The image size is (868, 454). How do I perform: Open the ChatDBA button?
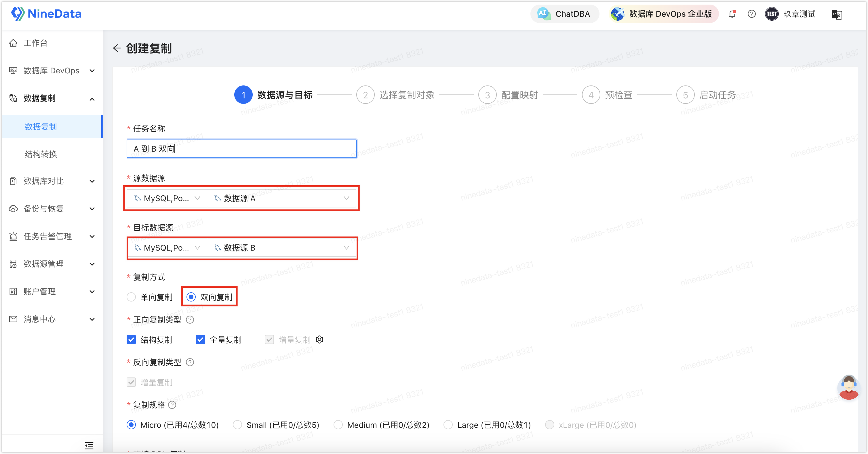pos(564,14)
